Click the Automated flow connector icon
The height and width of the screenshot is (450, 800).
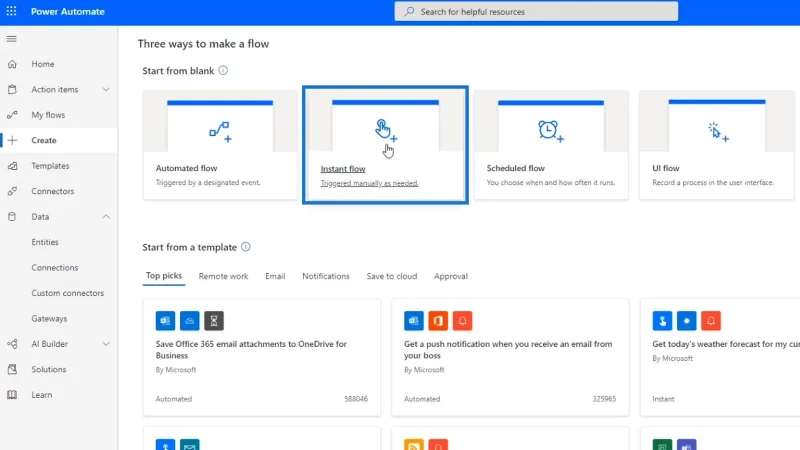(x=220, y=132)
